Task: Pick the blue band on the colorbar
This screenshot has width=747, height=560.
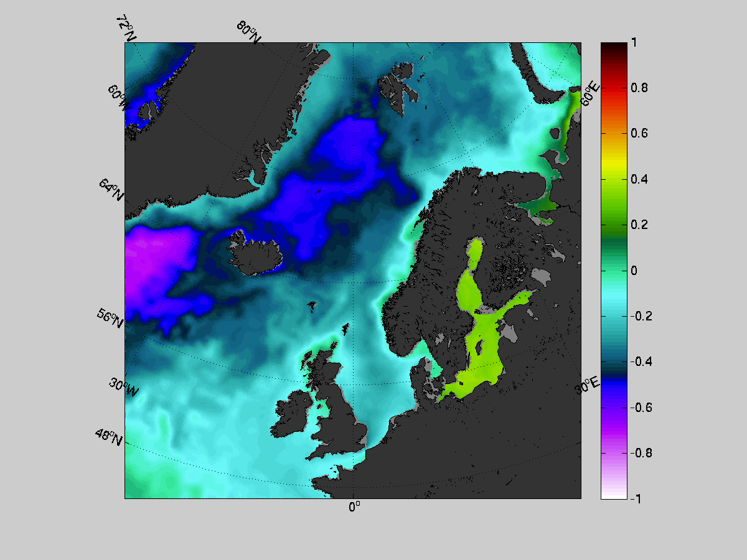Action: (x=613, y=389)
